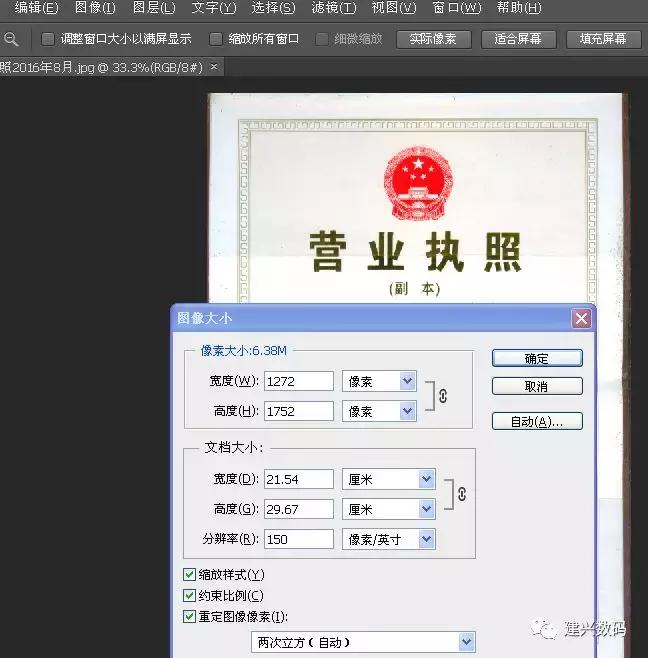The width and height of the screenshot is (648, 658).
Task: Open document width 厘米 unit dropdown
Action: pos(389,479)
